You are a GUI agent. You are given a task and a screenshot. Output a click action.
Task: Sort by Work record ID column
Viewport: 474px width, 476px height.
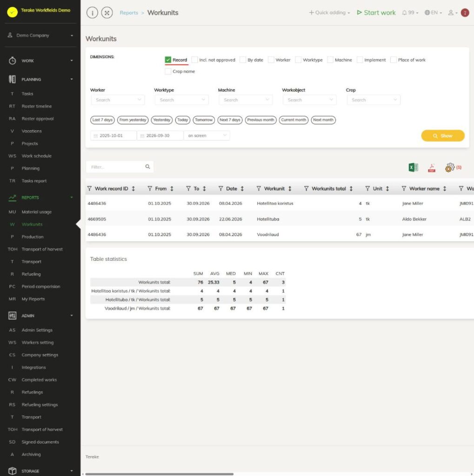[133, 189]
